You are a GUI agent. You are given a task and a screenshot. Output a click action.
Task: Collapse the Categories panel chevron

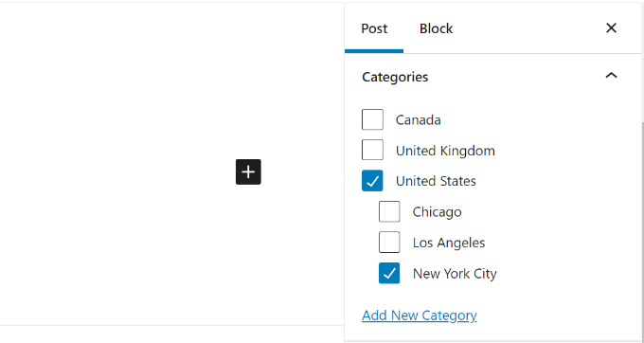click(611, 75)
